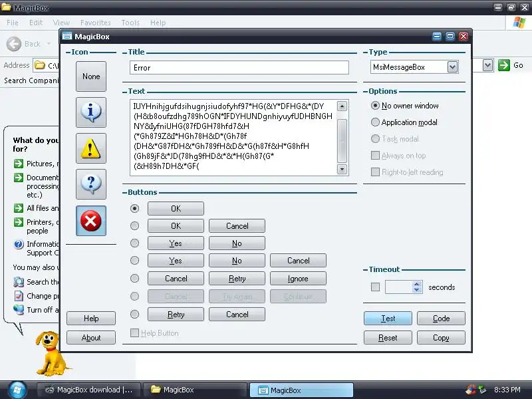Increase the timeout seconds spinner

[417, 284]
